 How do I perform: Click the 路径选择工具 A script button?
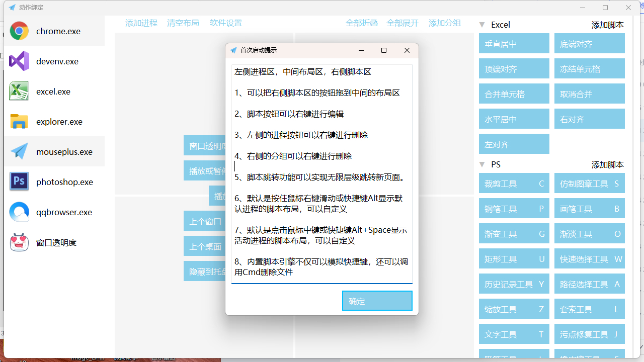click(590, 284)
